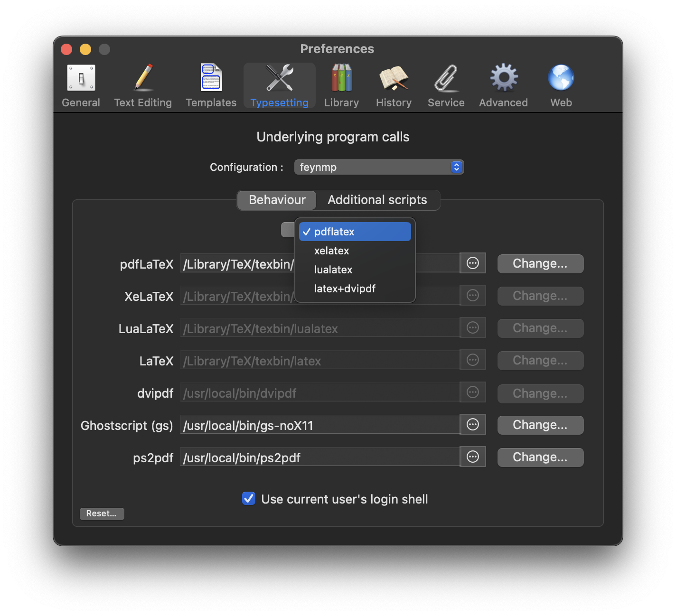The height and width of the screenshot is (616, 676).
Task: Click Change for the ps2pdf path
Action: click(x=540, y=457)
